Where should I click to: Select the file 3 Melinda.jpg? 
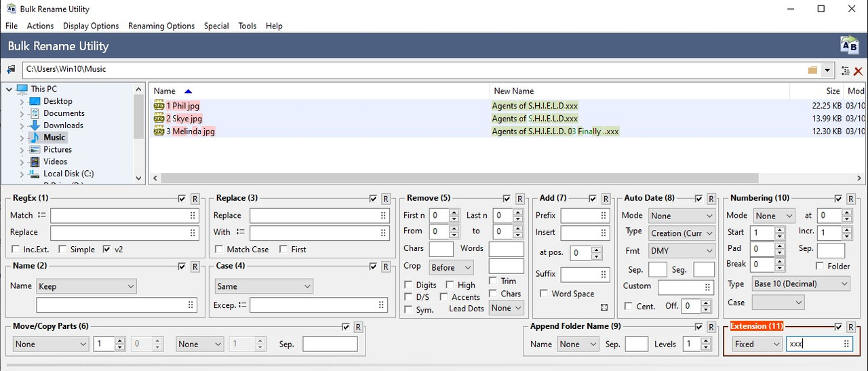coord(190,131)
